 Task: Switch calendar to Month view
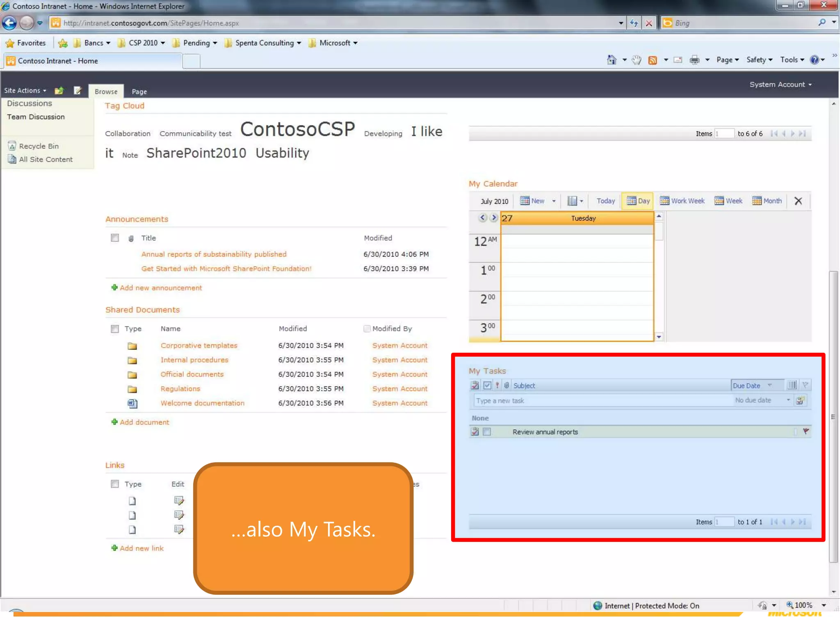(767, 201)
